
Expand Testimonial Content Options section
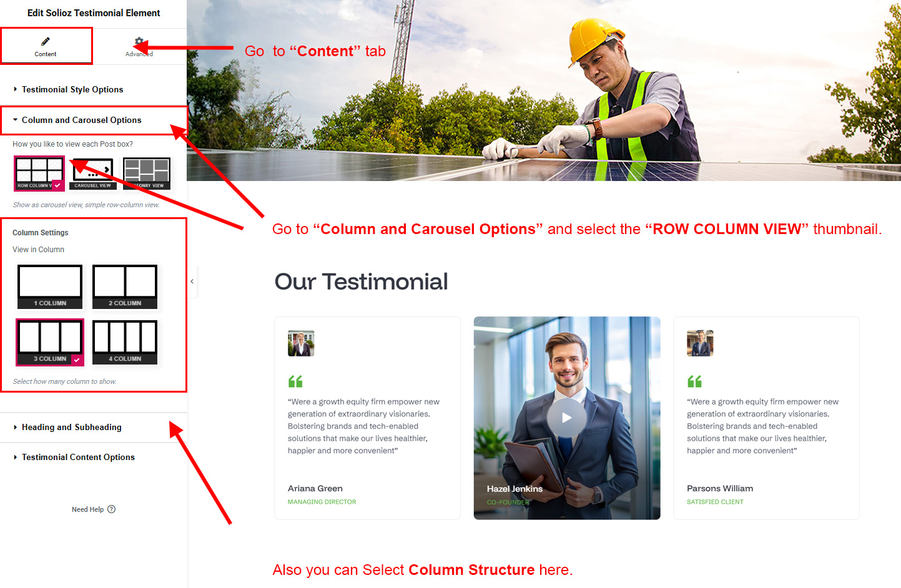[78, 457]
